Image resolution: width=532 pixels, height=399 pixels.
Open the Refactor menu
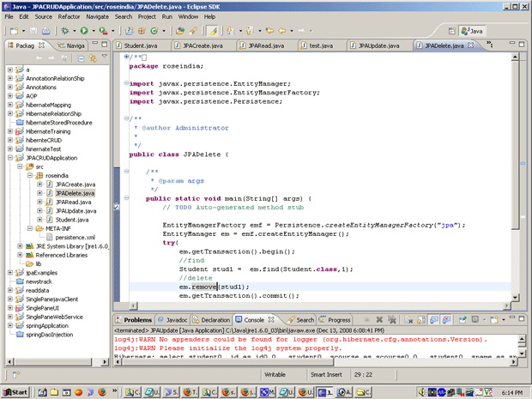coord(67,16)
